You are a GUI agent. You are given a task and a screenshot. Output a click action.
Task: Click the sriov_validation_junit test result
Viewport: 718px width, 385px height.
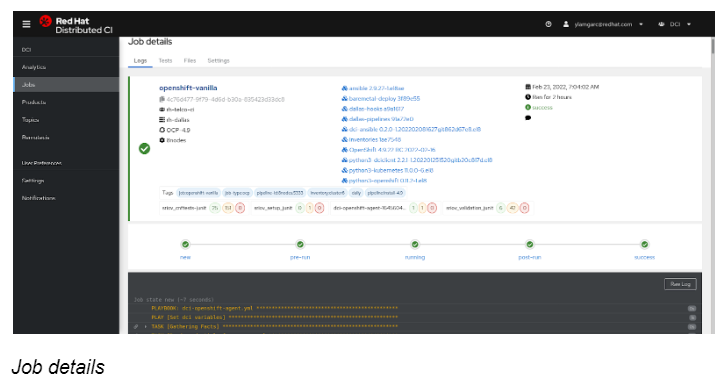click(487, 208)
